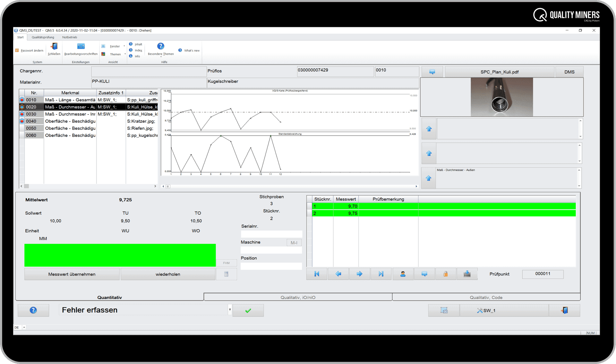Click the blue arrow beside Maß - Durchmesser - Außen
616x364 pixels.
(x=429, y=178)
